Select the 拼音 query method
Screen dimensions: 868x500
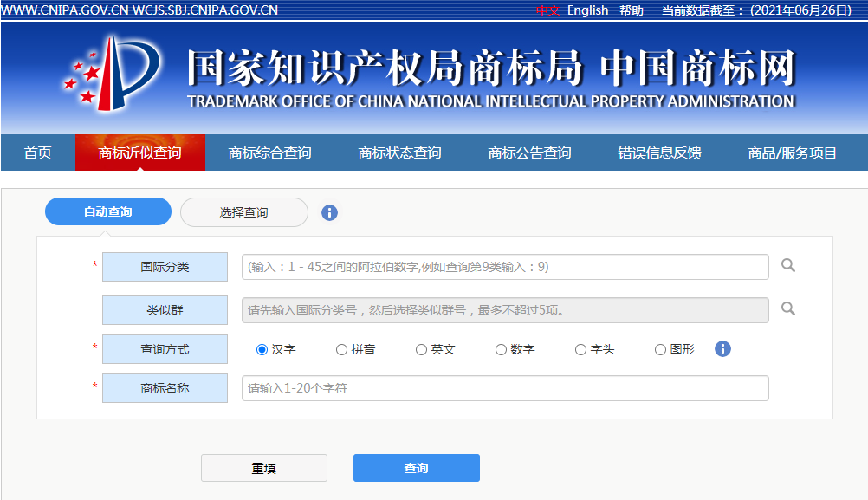342,349
